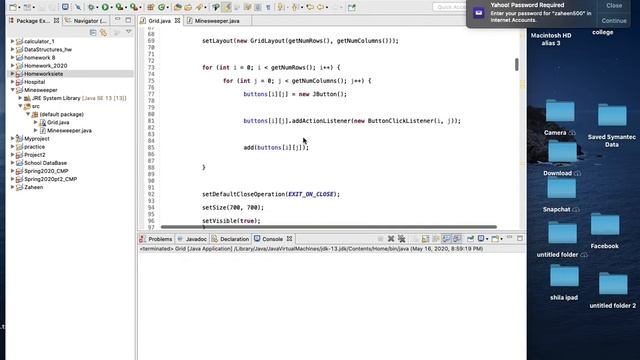Expand the Hospital project node
Image resolution: width=640 pixels, height=360 pixels.
12,82
